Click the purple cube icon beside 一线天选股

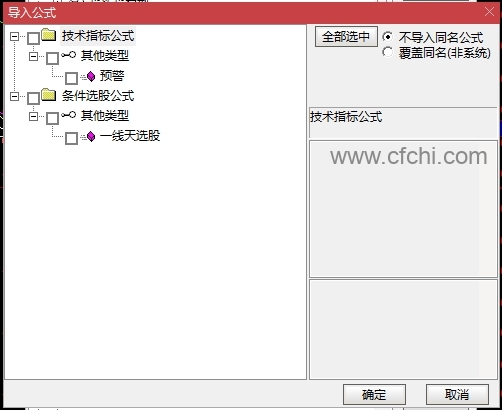91,136
